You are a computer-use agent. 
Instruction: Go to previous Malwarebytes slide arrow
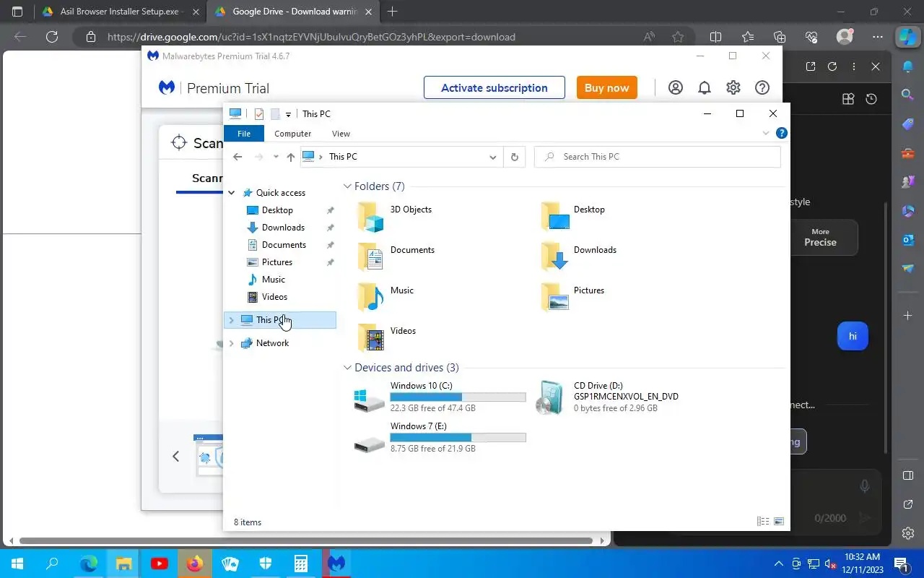coord(175,456)
